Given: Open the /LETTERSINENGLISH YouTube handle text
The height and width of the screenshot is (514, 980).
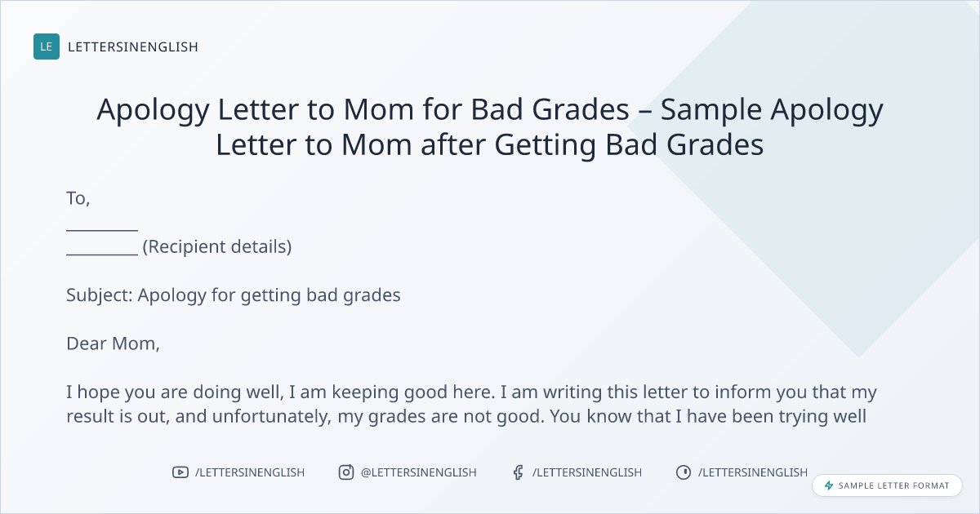Looking at the screenshot, I should click(250, 472).
